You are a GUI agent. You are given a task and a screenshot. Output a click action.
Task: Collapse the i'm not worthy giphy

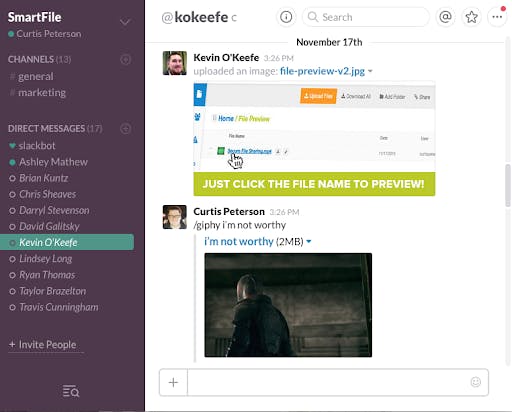coord(309,241)
